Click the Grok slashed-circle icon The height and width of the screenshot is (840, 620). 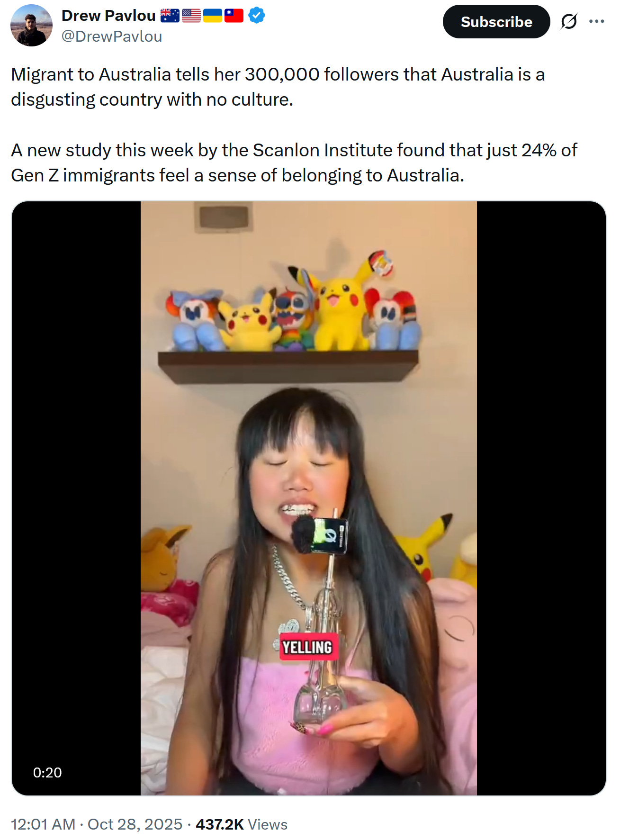(x=569, y=21)
